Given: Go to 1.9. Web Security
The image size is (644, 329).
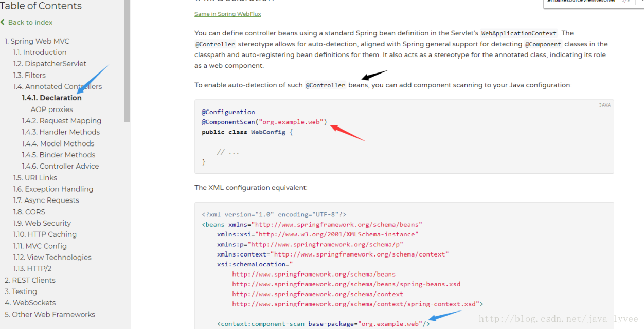Looking at the screenshot, I should point(42,223).
